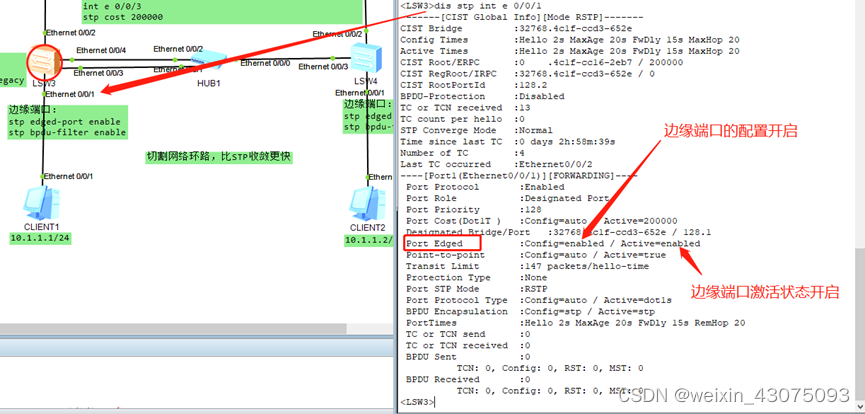This screenshot has width=865, height=414.
Task: Click the Ethernet 0/0/4 port label
Action: pyautogui.click(x=101, y=50)
